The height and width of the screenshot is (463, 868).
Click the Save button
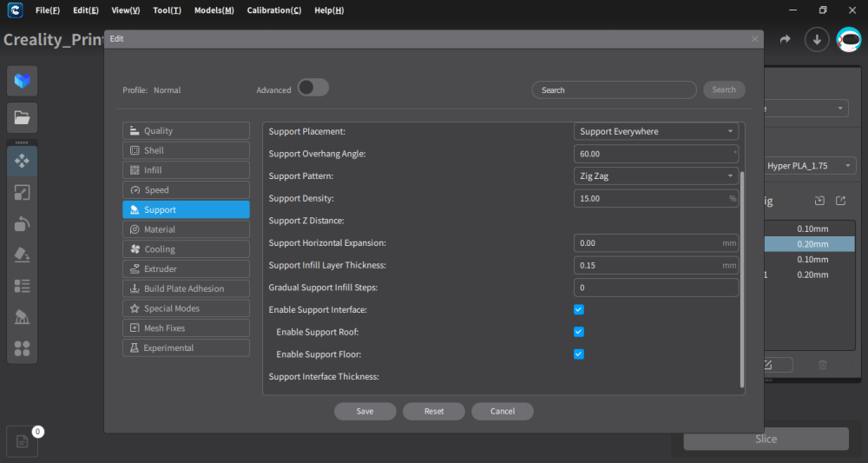[x=365, y=412]
